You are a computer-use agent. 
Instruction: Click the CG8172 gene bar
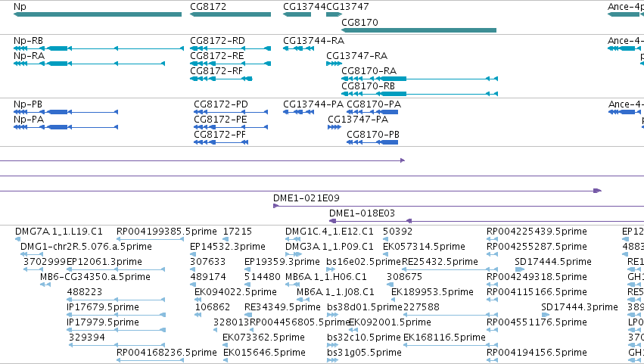[230, 14]
